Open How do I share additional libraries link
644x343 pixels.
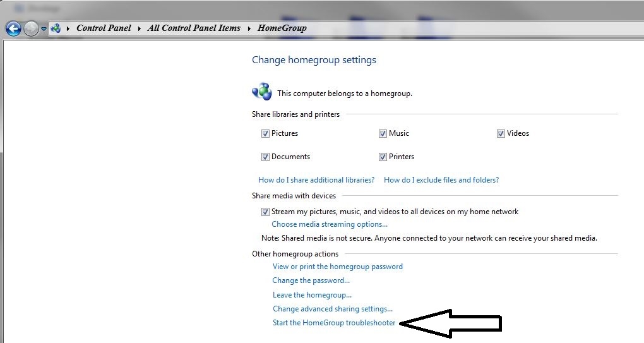316,180
